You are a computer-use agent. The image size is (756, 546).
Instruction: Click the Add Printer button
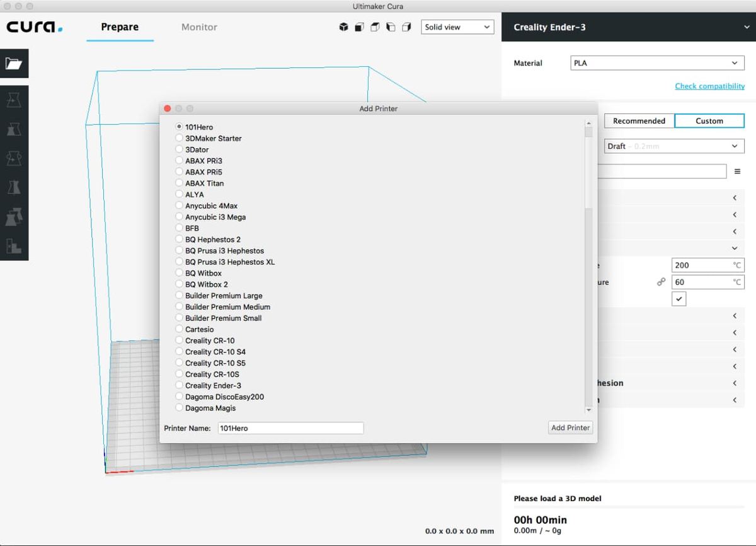click(x=571, y=427)
